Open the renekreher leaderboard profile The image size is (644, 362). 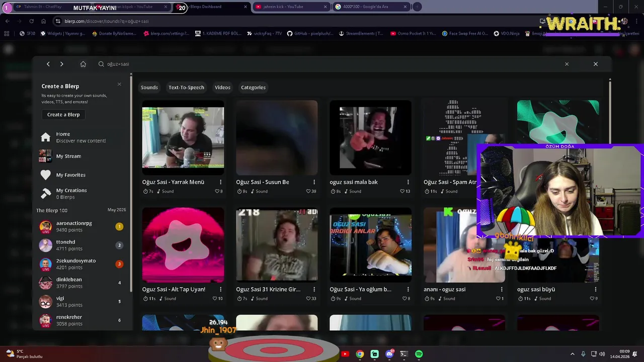81,320
